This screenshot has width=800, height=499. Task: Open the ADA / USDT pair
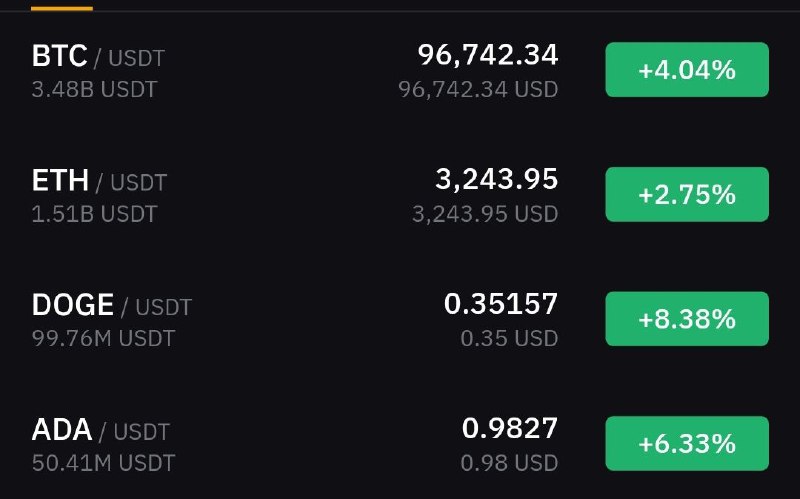click(400, 443)
